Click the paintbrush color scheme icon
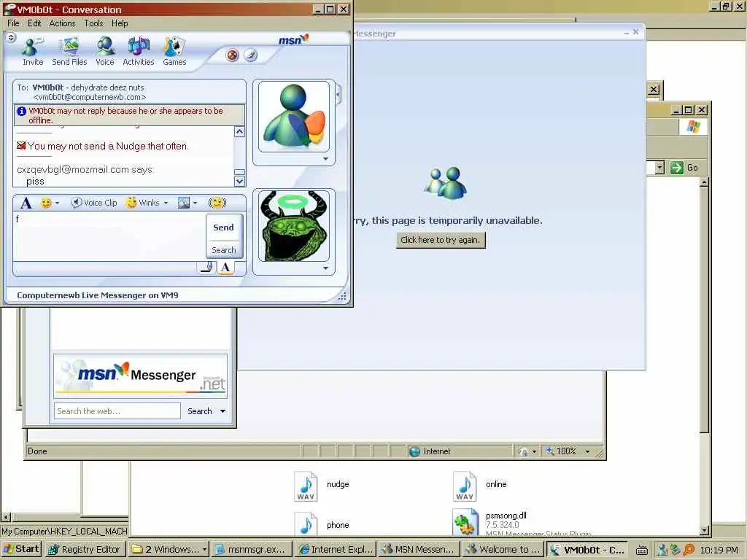The image size is (747, 560). (251, 55)
